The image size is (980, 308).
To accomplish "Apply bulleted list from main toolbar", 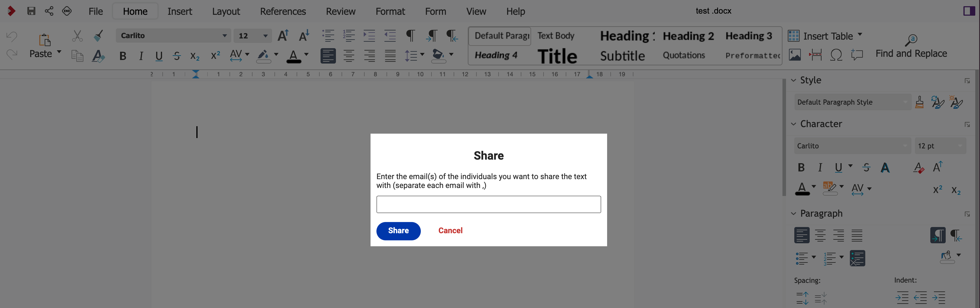I will (328, 35).
